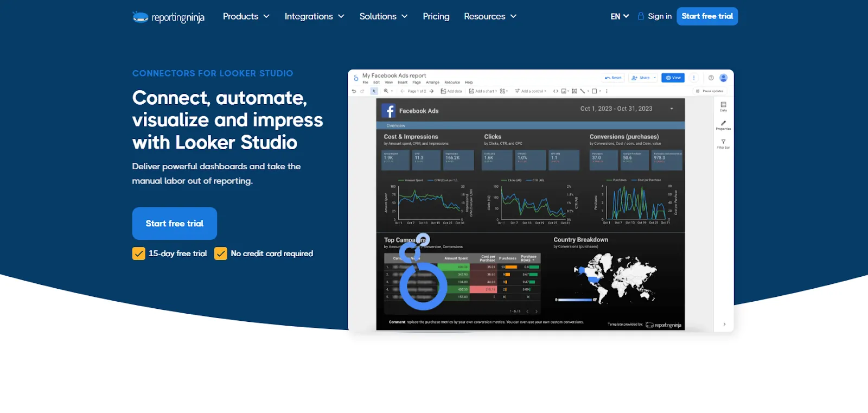Expand the Integrations menu
868x413 pixels.
315,16
